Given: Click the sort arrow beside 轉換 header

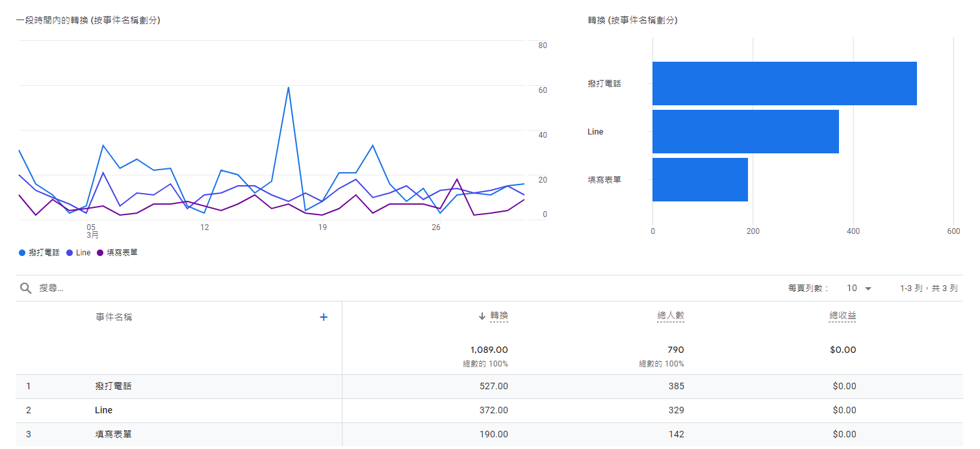Looking at the screenshot, I should (x=482, y=316).
